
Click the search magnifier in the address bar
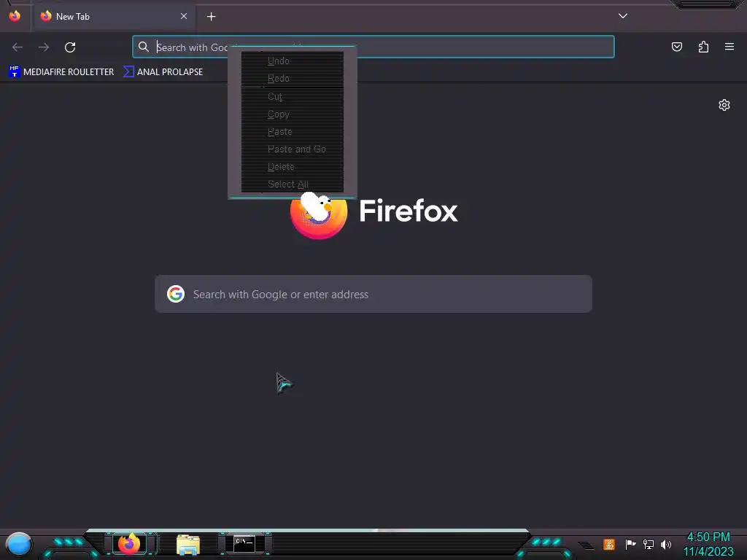click(x=144, y=47)
